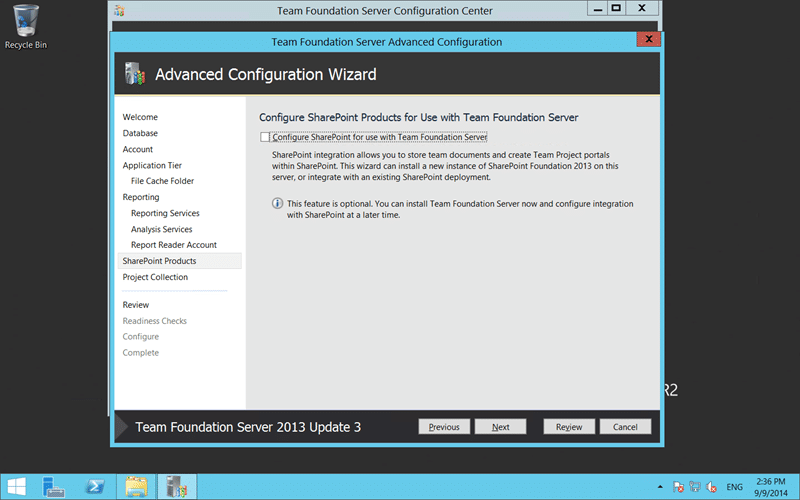Screen dimensions: 800x500
Task: Open the Windows Start button
Action: click(16, 487)
